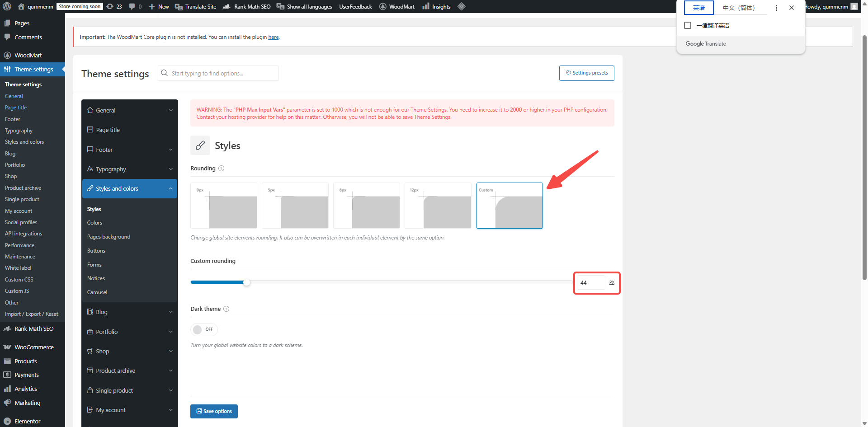
Task: Click the Rounding help question mark icon
Action: [x=222, y=169]
